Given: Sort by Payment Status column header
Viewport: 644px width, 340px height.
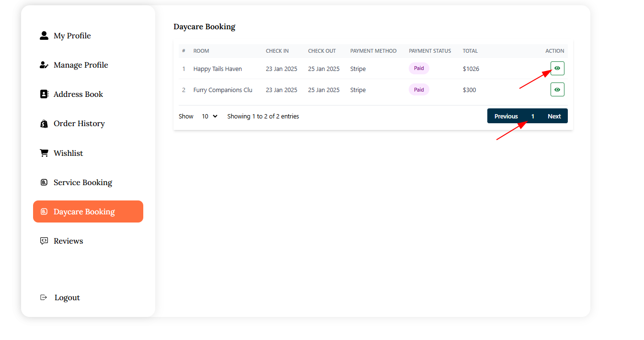Looking at the screenshot, I should point(430,51).
